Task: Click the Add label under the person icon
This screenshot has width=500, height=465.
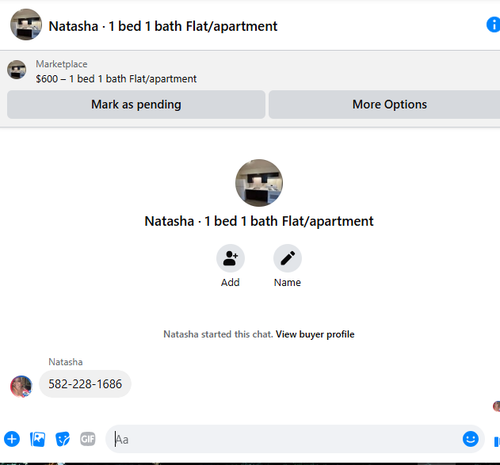Action: pos(230,283)
